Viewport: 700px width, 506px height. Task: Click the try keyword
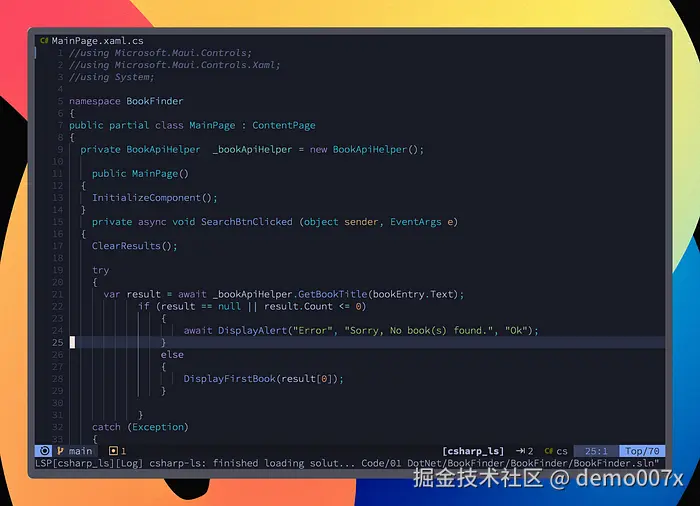coord(100,271)
